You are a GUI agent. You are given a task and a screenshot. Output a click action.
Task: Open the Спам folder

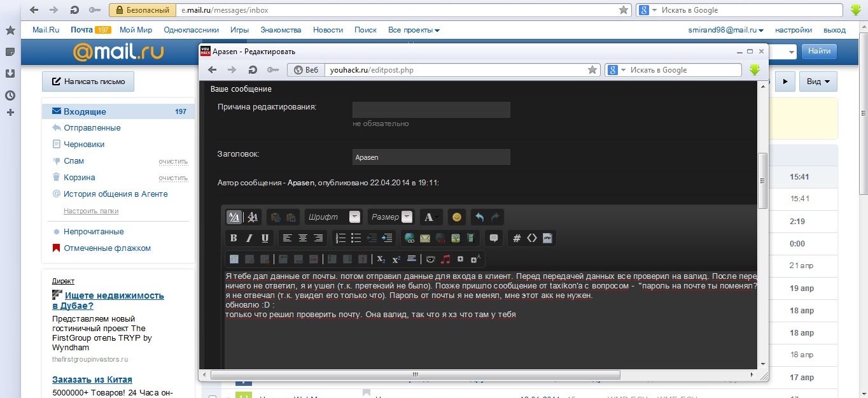coord(74,161)
